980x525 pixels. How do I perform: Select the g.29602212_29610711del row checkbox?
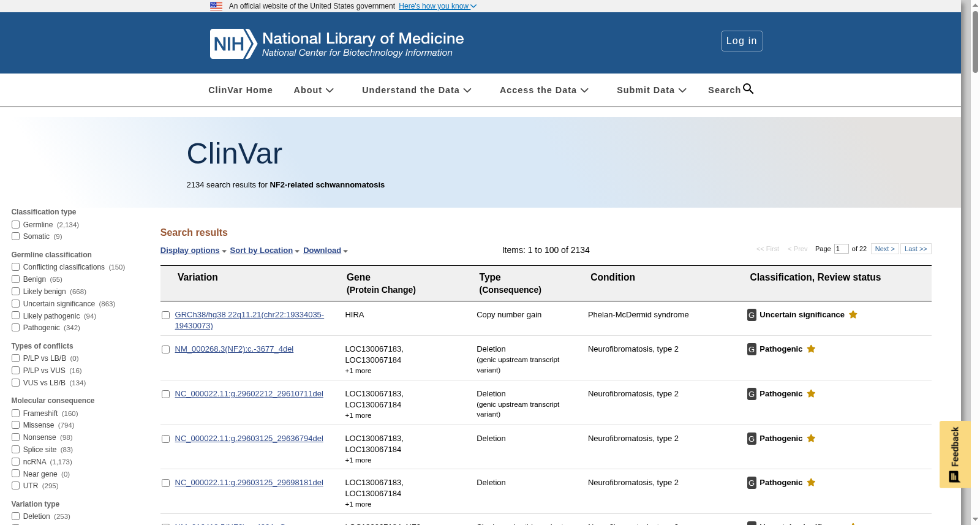click(165, 395)
